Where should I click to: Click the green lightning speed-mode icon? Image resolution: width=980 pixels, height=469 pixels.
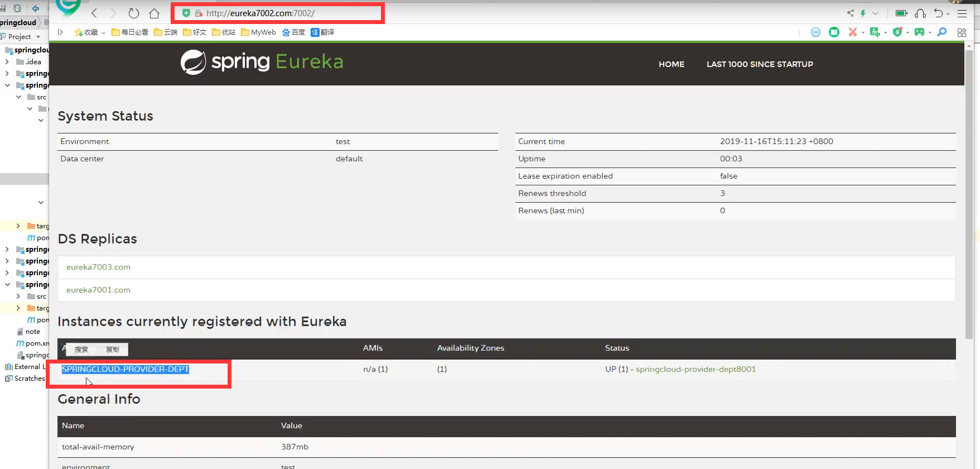[863, 13]
